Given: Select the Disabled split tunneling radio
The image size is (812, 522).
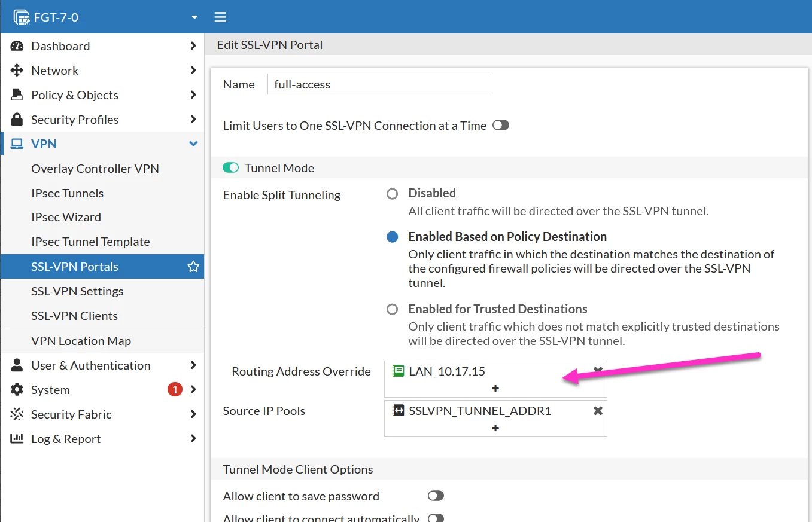Looking at the screenshot, I should (393, 194).
